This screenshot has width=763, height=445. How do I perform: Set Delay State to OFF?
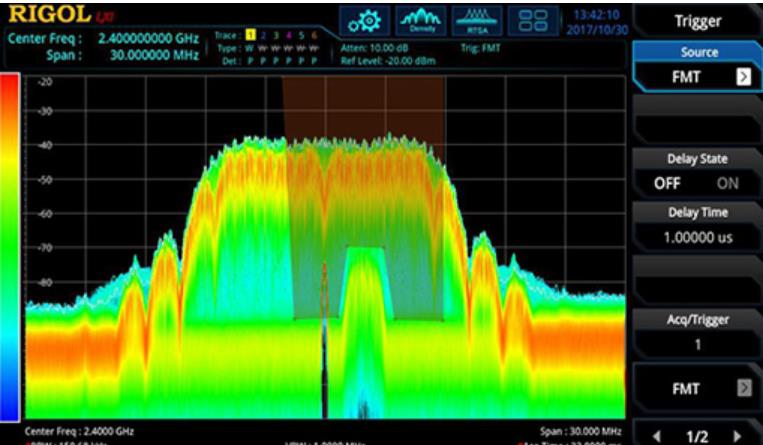667,184
